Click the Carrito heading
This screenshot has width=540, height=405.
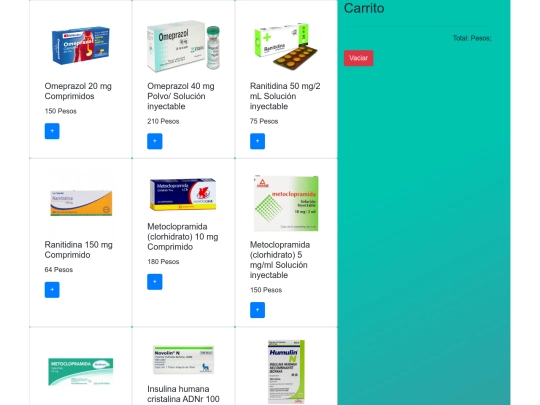(x=364, y=8)
